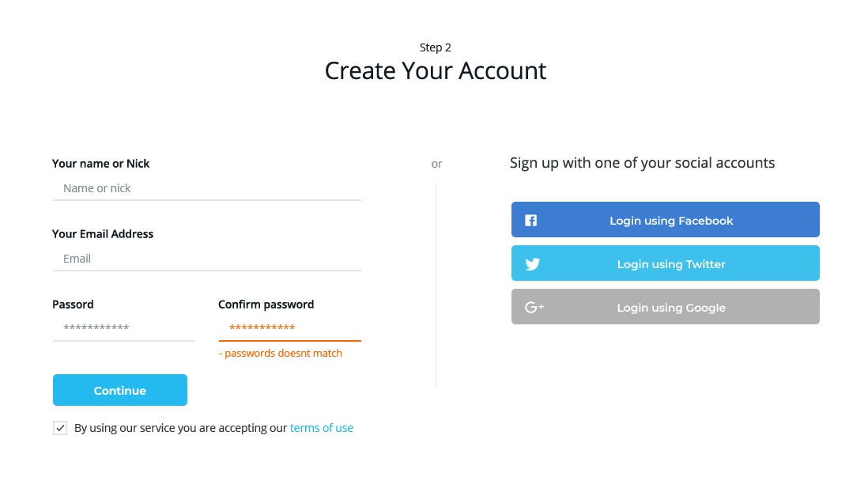Click the Facebook logo icon
Screen dimensions: 868x496
coord(531,221)
